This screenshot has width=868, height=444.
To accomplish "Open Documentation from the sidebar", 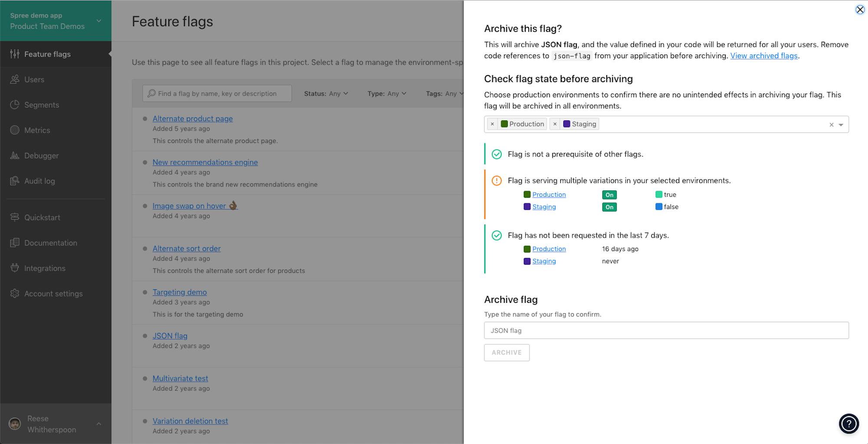I will (50, 243).
